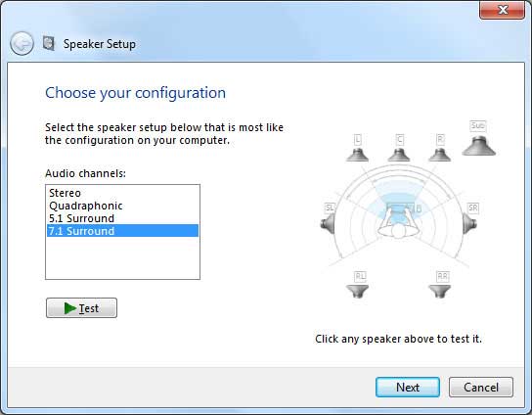The height and width of the screenshot is (415, 532).
Task: Click the Speaker Setup title icon
Action: (49, 43)
